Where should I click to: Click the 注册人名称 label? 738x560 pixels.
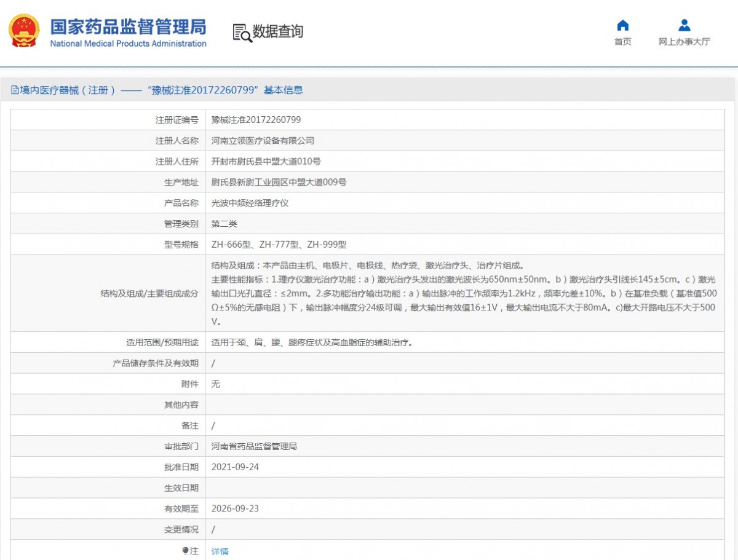[177, 141]
